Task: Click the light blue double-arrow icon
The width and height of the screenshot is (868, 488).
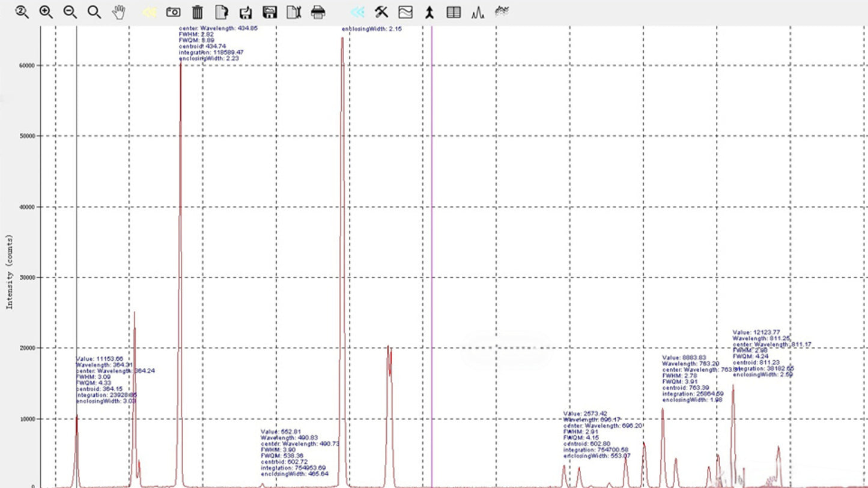Action: [357, 12]
